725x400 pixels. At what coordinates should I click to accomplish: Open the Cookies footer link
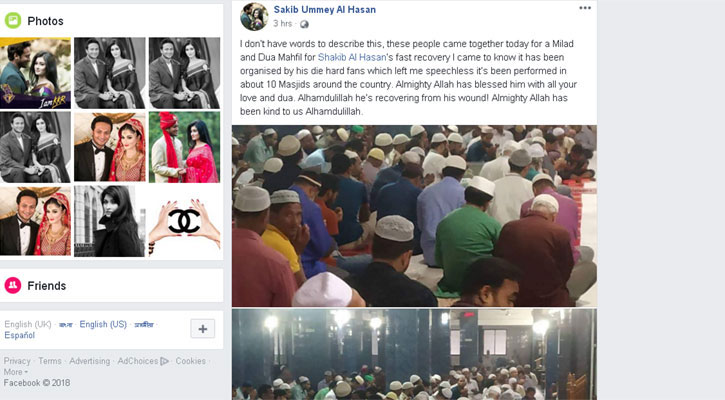[190, 361]
